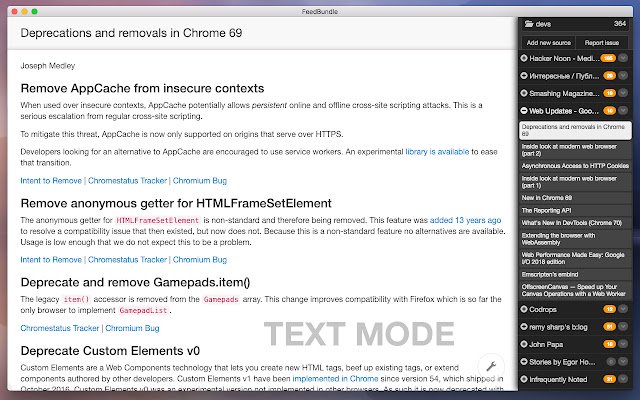Open 'Extending the browser with WebAssembly'
The width and height of the screenshot is (640, 400).
575,239
